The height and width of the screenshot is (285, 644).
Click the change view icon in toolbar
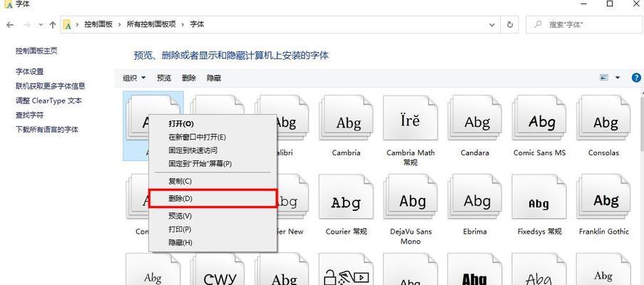(604, 78)
